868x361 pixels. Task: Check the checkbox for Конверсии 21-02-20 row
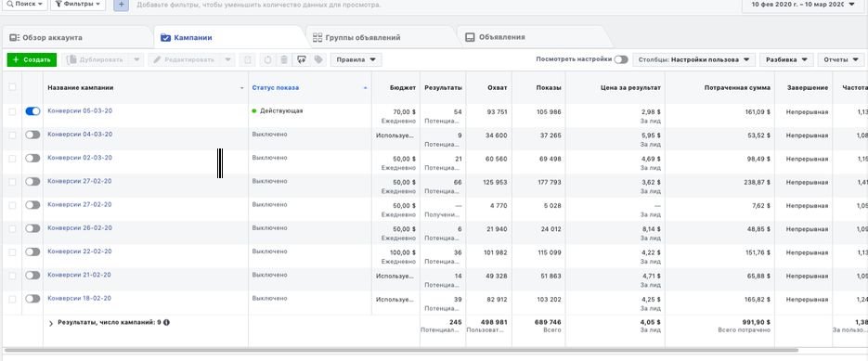[12, 276]
